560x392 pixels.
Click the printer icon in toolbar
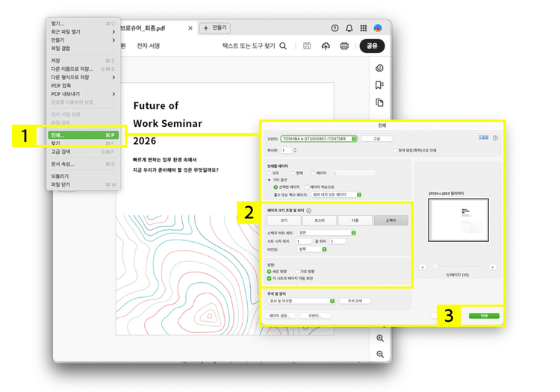344,46
